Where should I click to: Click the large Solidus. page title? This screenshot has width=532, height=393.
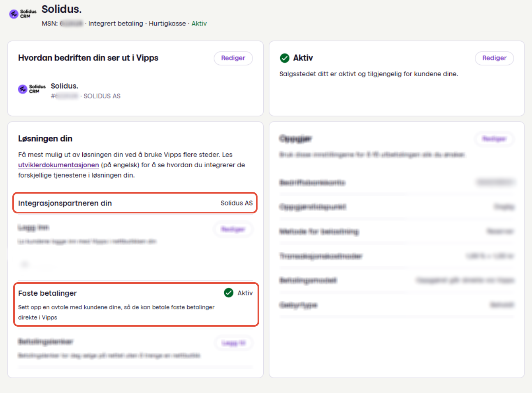click(x=62, y=9)
